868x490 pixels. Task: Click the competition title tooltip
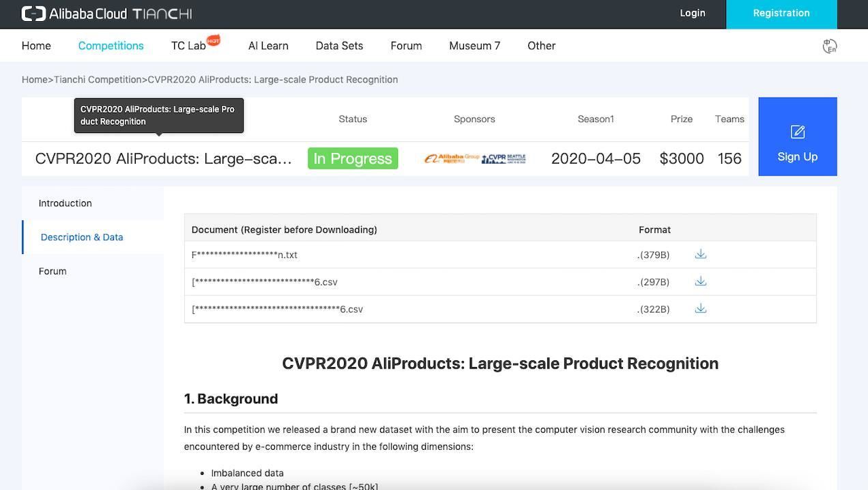coord(159,115)
